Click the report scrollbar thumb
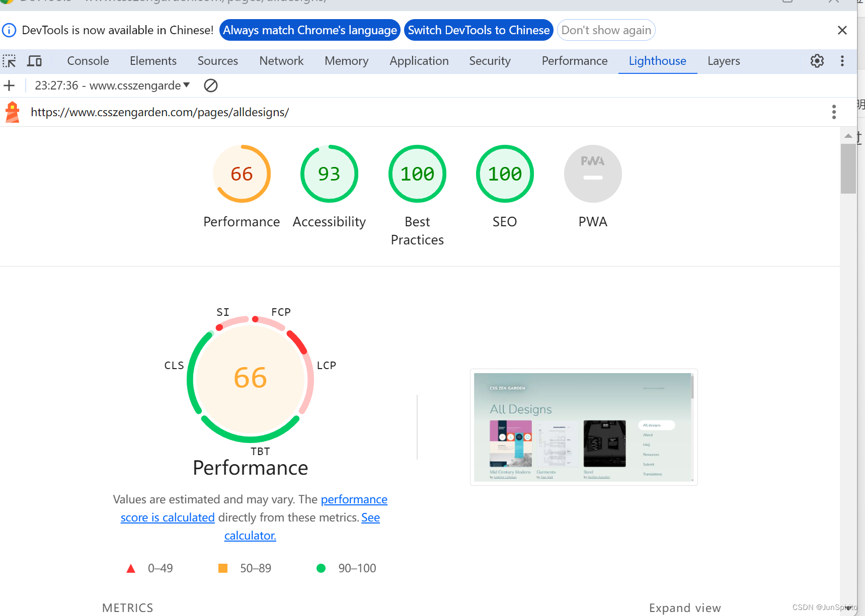The height and width of the screenshot is (616, 865). (x=848, y=169)
